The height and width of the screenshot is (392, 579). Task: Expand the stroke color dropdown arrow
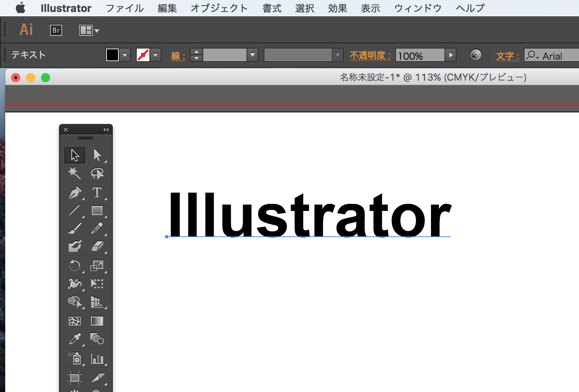pos(156,55)
